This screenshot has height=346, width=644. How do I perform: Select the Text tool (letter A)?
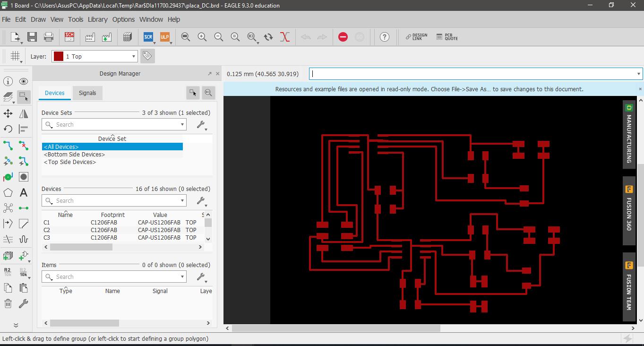pyautogui.click(x=23, y=192)
